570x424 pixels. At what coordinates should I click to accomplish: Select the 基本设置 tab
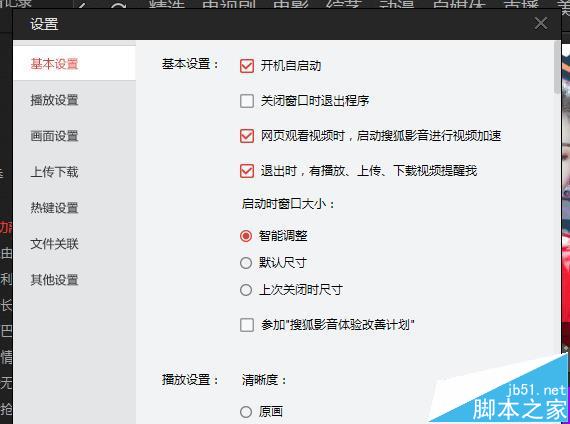(74, 64)
